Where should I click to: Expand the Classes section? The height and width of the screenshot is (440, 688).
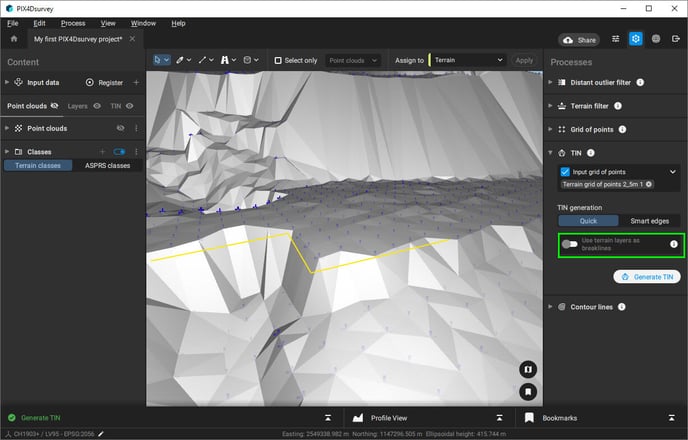7,151
